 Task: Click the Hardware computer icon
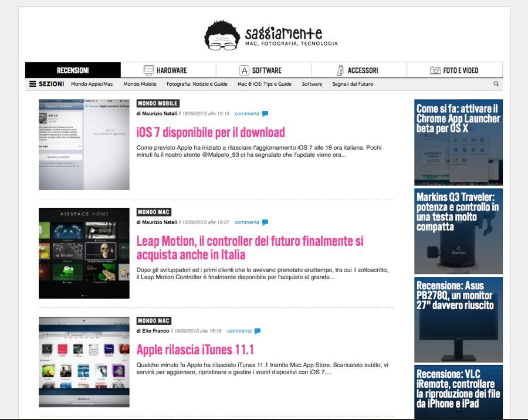(x=148, y=70)
